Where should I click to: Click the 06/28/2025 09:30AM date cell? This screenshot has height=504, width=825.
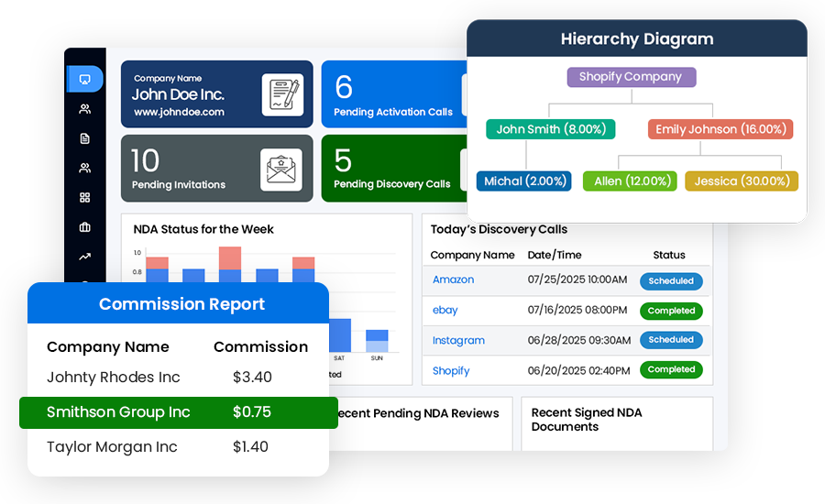coord(578,340)
